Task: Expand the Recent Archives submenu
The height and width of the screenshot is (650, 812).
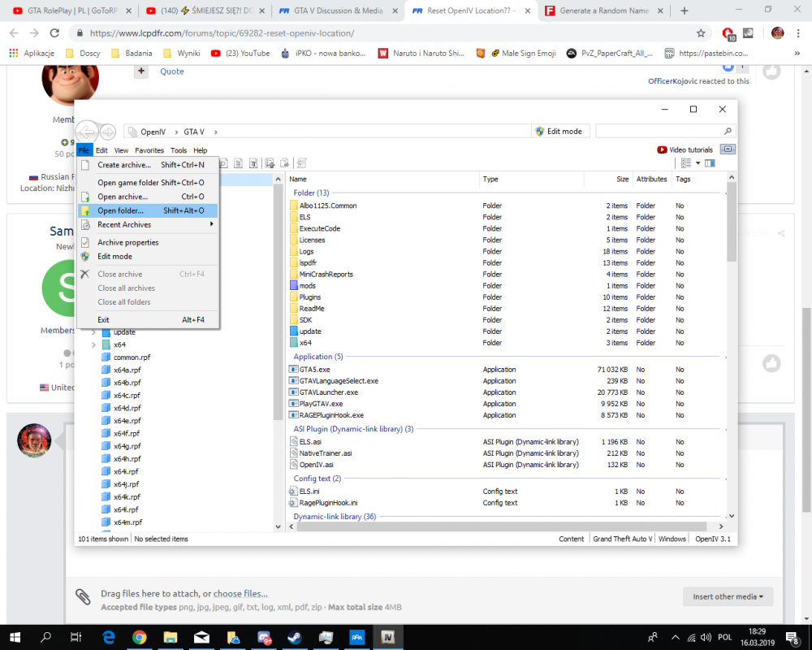Action: click(148, 224)
